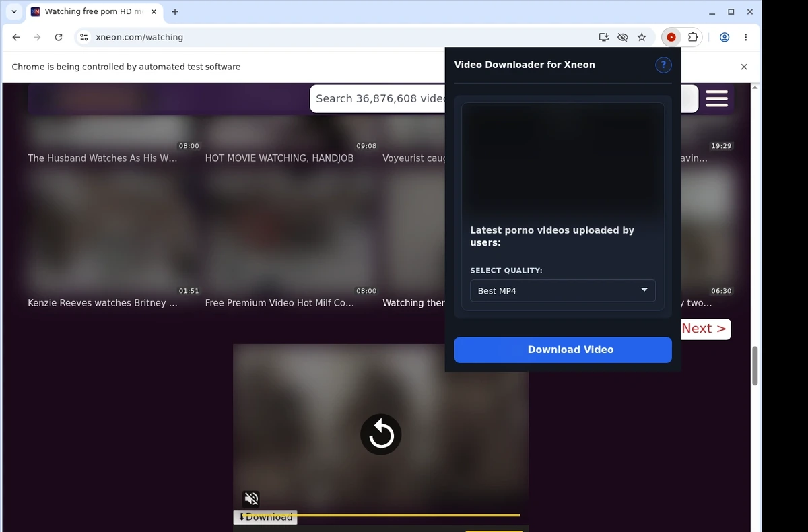Go back to the previous page

(x=16, y=37)
